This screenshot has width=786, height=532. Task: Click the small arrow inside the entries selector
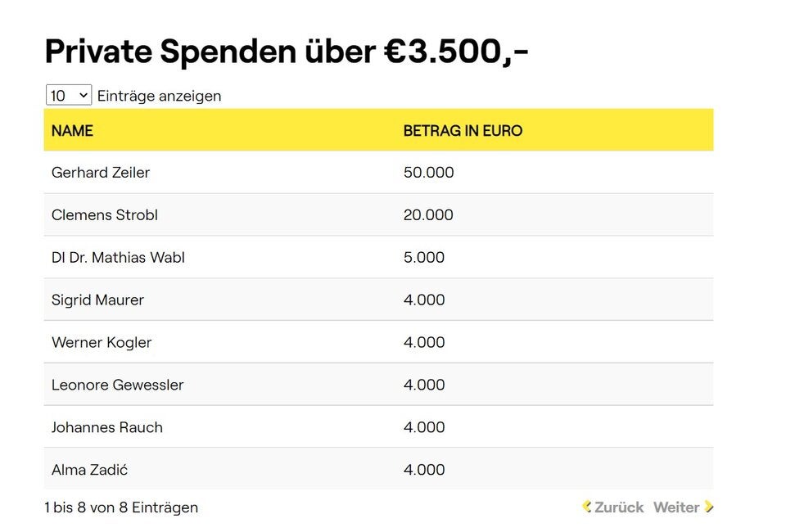(x=81, y=95)
